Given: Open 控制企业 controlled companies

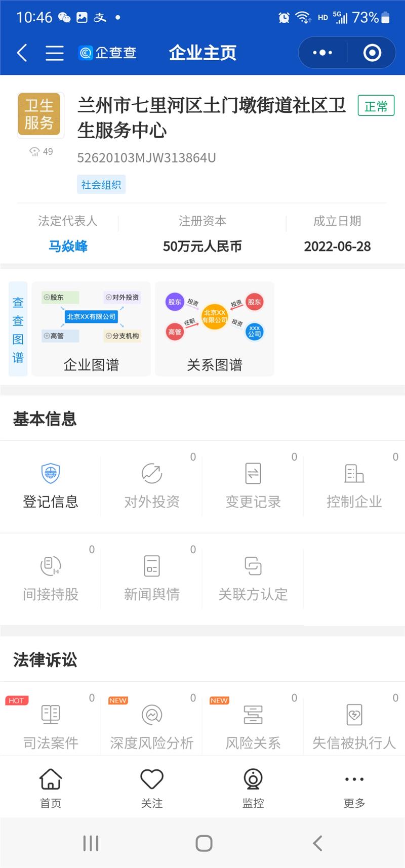Looking at the screenshot, I should coord(354,485).
